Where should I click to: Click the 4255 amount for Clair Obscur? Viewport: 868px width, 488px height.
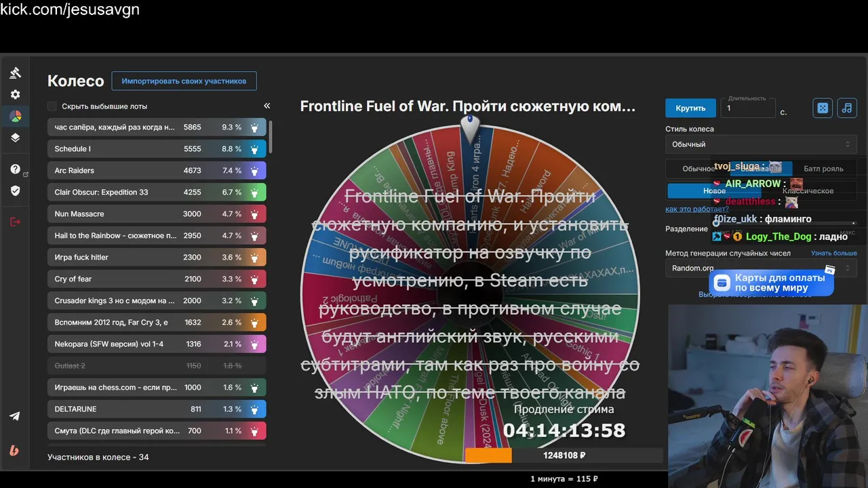point(192,192)
